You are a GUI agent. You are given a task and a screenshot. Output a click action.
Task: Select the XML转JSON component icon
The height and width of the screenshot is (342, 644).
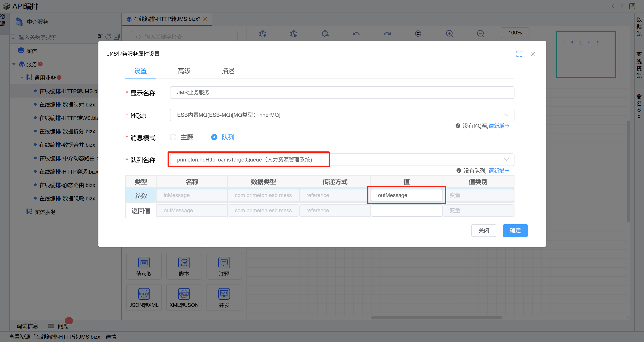pos(184,294)
